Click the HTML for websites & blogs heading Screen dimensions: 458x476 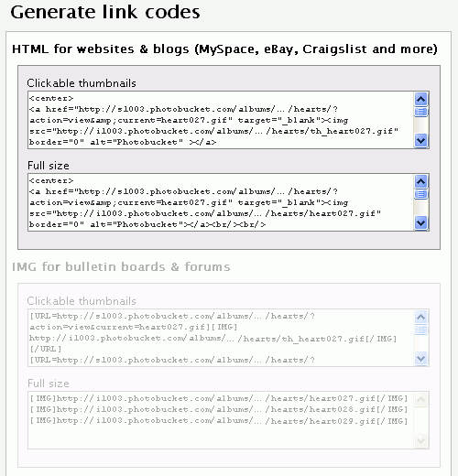pos(224,49)
